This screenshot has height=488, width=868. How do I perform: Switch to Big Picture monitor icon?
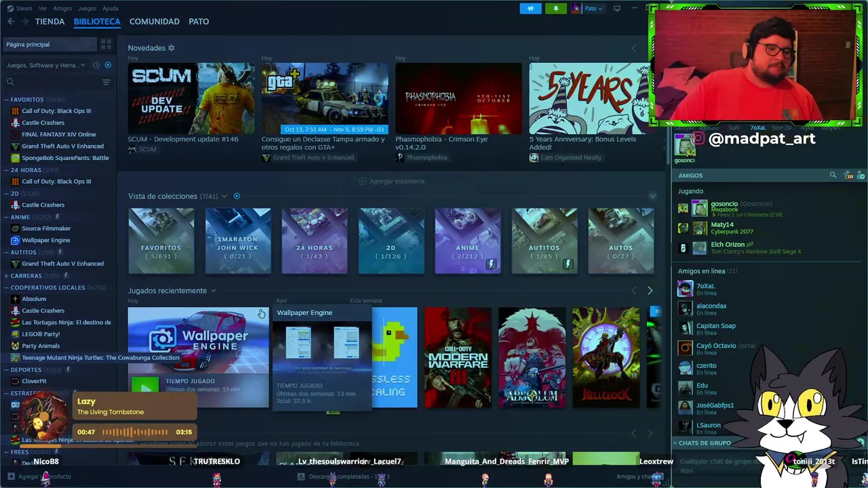tap(617, 8)
